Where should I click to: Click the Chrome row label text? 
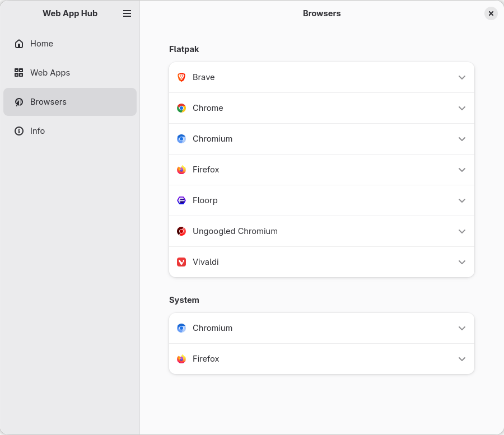click(208, 108)
